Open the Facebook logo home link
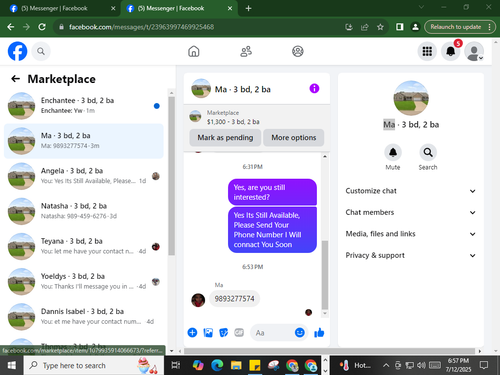 pos(17,51)
